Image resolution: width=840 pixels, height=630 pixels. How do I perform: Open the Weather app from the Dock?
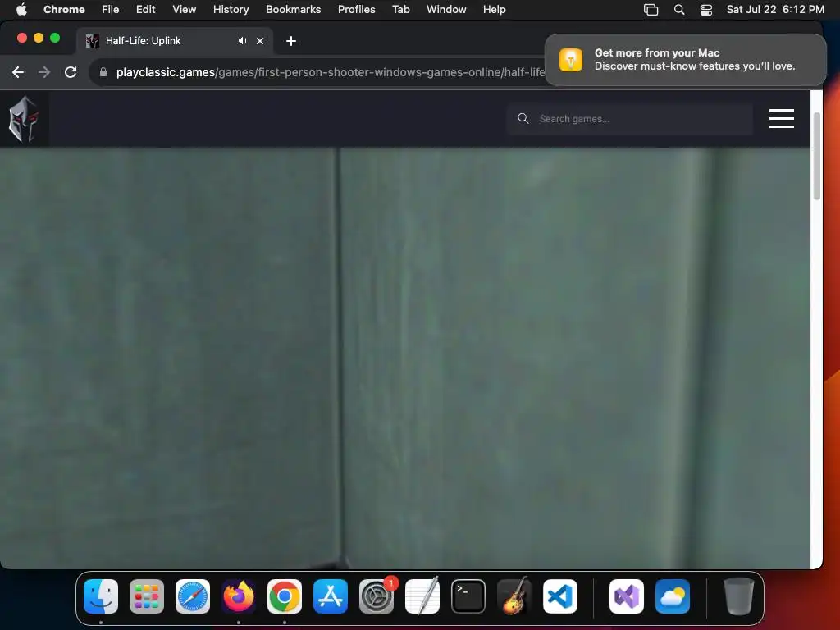coord(673,596)
